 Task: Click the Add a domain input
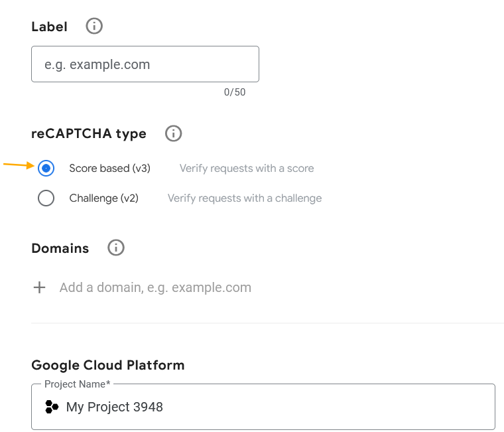pyautogui.click(x=155, y=287)
